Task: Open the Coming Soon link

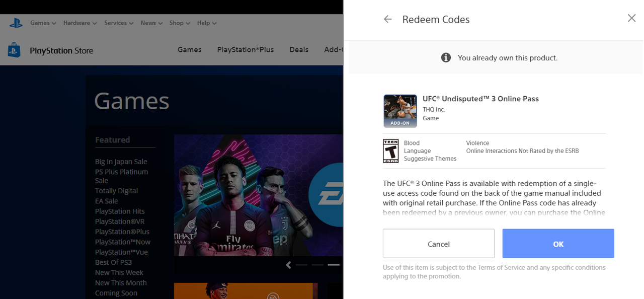Action: 116,293
